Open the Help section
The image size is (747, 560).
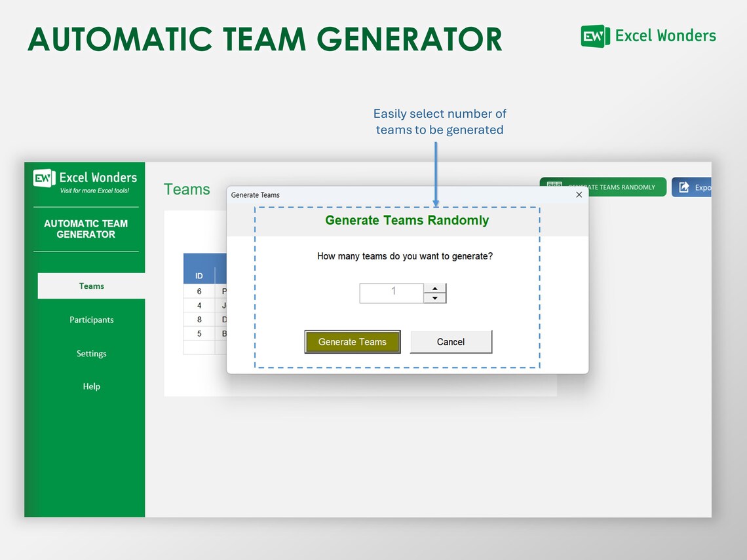tap(91, 386)
